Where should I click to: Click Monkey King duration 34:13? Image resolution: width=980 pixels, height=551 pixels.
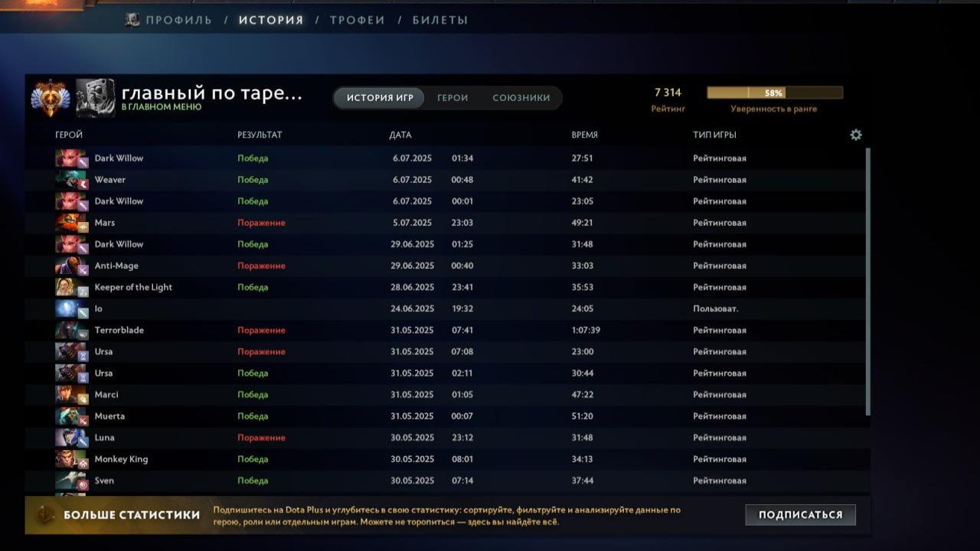[x=583, y=458]
